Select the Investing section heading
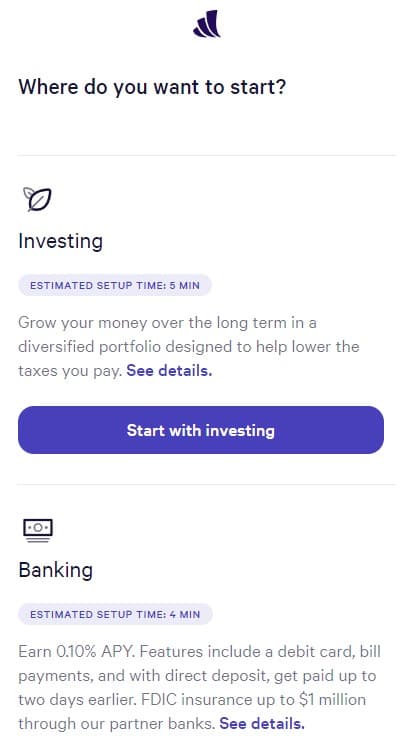Viewport: 414px width, 736px height. pyautogui.click(x=61, y=241)
